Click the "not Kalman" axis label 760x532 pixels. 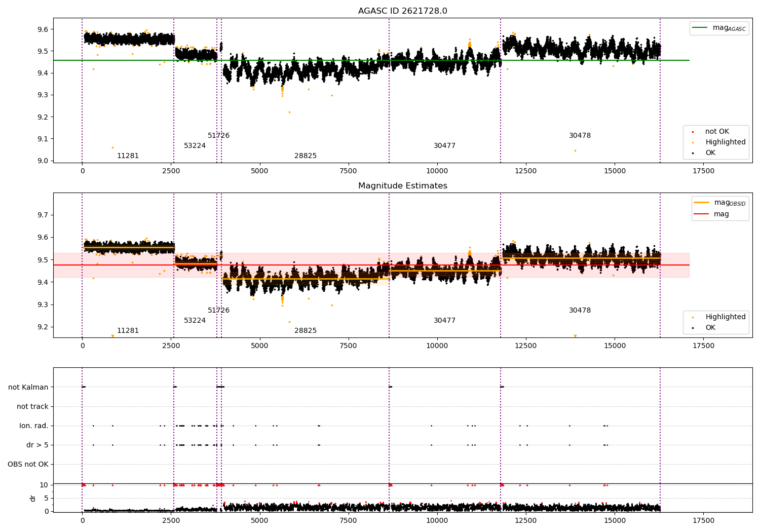(x=28, y=388)
